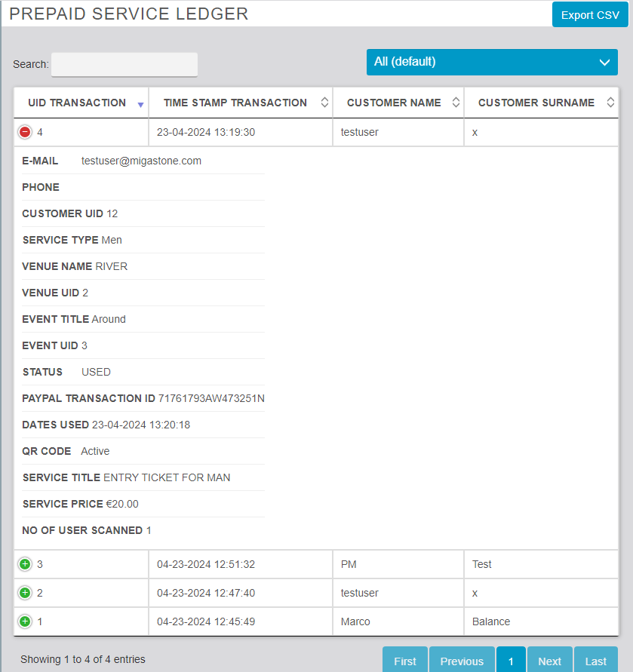This screenshot has width=633, height=672.
Task: Select page 1 in pagination
Action: [511, 661]
